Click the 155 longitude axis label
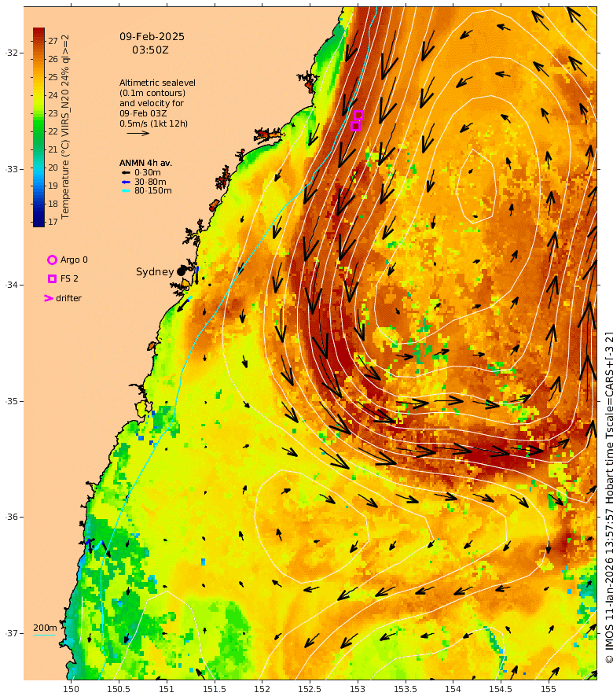The height and width of the screenshot is (700, 613). 549,689
